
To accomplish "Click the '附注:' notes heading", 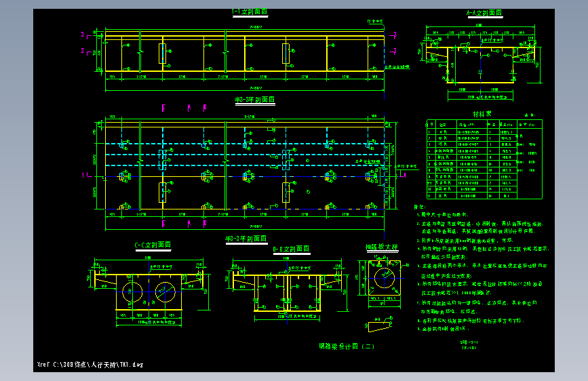I will pyautogui.click(x=420, y=207).
